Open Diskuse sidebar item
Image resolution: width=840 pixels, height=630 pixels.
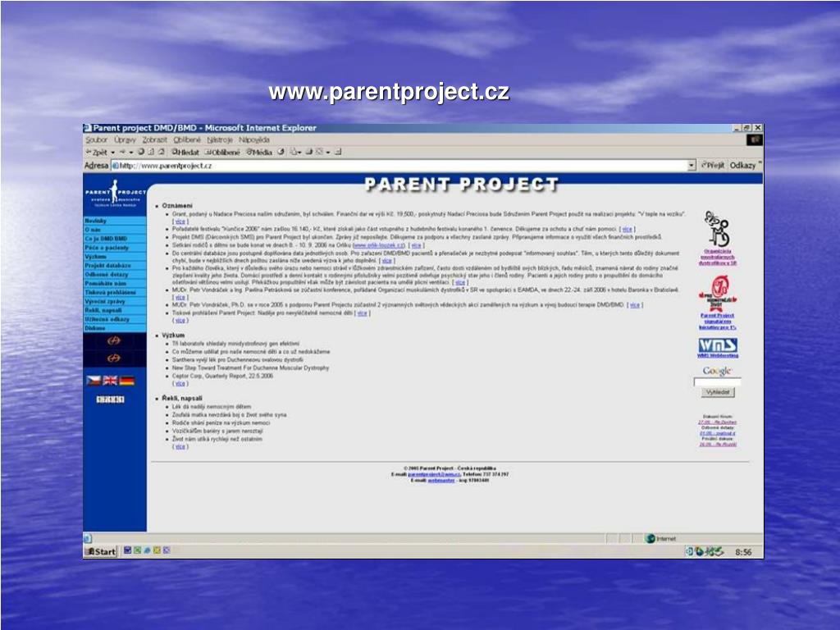pyautogui.click(x=115, y=328)
